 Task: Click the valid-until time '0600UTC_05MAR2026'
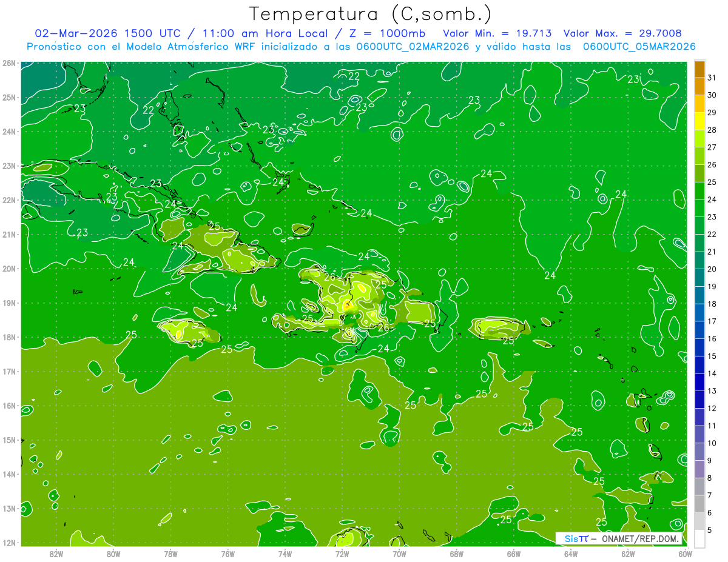point(639,47)
